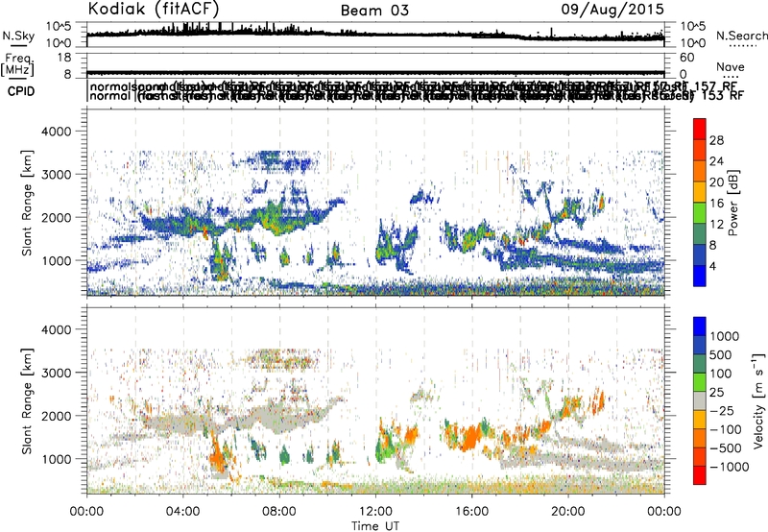This screenshot has height=532, width=768.
Task: Click the "60" Nave tick label
Action: coord(687,58)
